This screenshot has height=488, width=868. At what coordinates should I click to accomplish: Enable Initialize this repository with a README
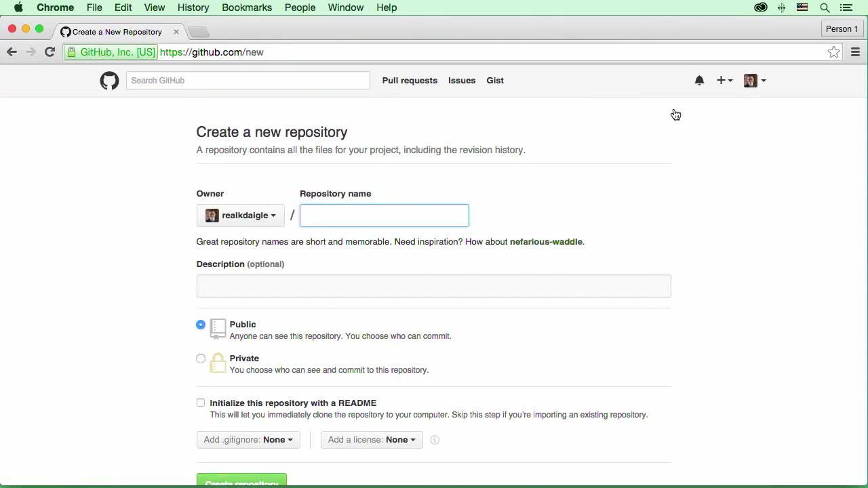click(201, 403)
